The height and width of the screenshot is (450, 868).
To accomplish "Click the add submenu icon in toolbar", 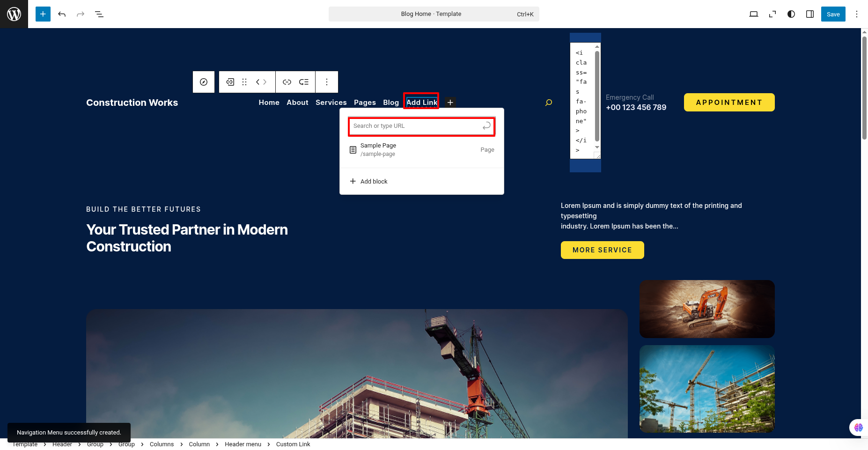I will click(x=304, y=82).
